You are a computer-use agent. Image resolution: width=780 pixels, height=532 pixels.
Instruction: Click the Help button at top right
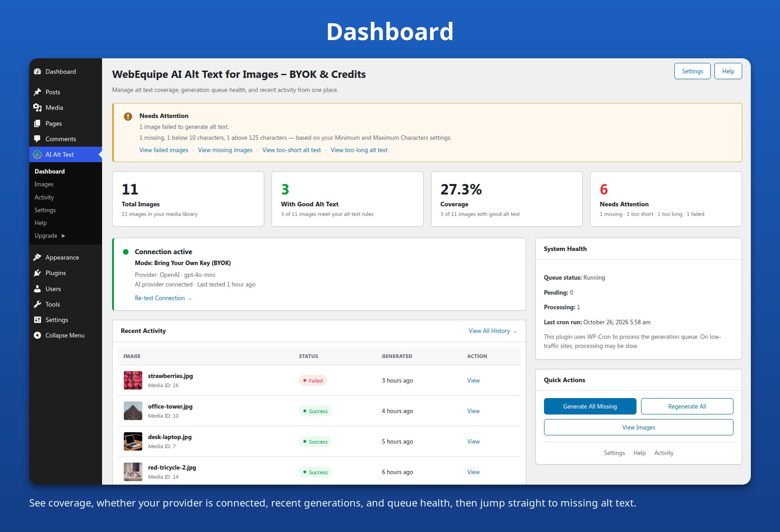(728, 71)
